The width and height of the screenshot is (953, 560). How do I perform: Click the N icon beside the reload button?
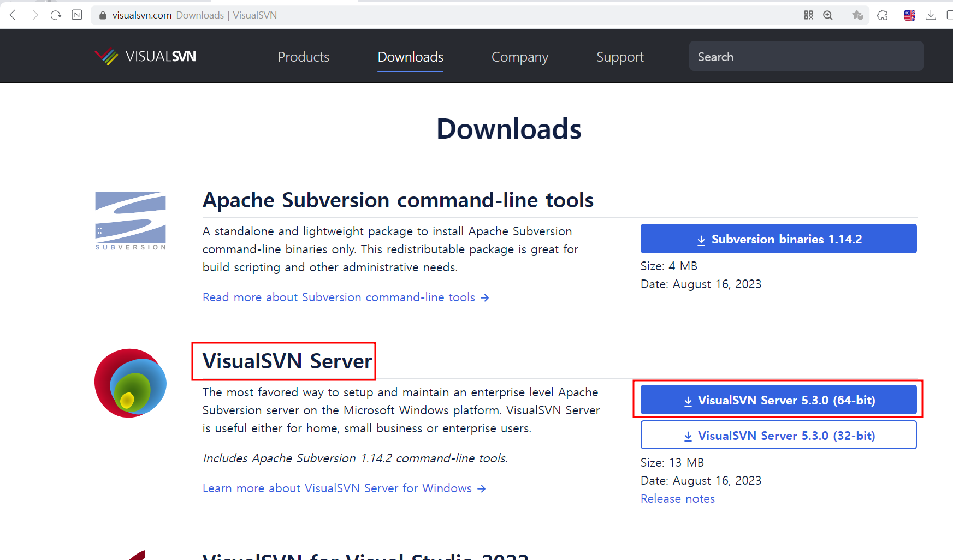point(77,15)
